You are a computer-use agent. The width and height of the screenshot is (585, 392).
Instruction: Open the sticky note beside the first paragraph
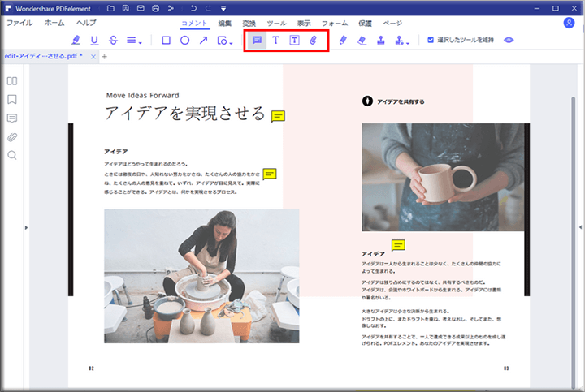[270, 174]
